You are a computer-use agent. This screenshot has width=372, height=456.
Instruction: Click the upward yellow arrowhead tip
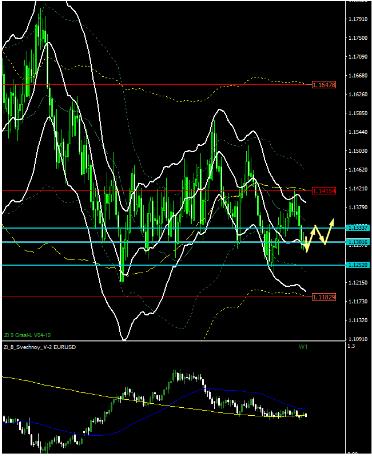tap(332, 220)
